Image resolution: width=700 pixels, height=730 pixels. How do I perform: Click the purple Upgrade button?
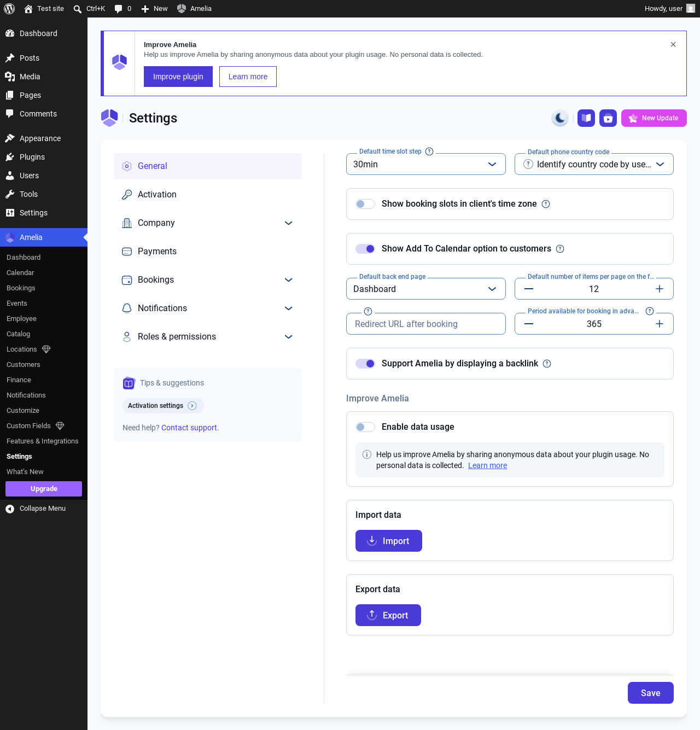click(x=44, y=489)
